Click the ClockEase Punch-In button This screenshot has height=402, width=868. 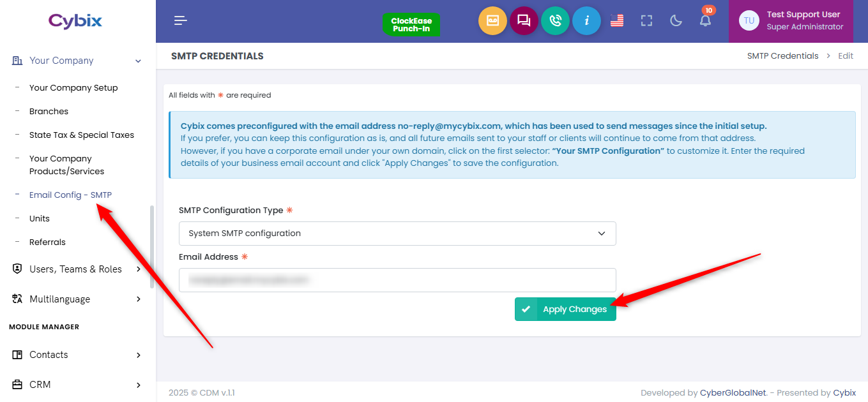tap(411, 25)
